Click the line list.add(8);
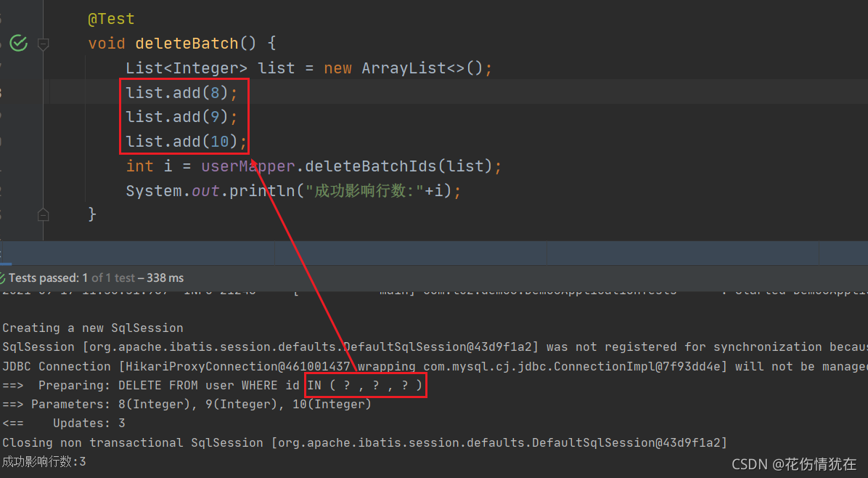 click(x=181, y=92)
